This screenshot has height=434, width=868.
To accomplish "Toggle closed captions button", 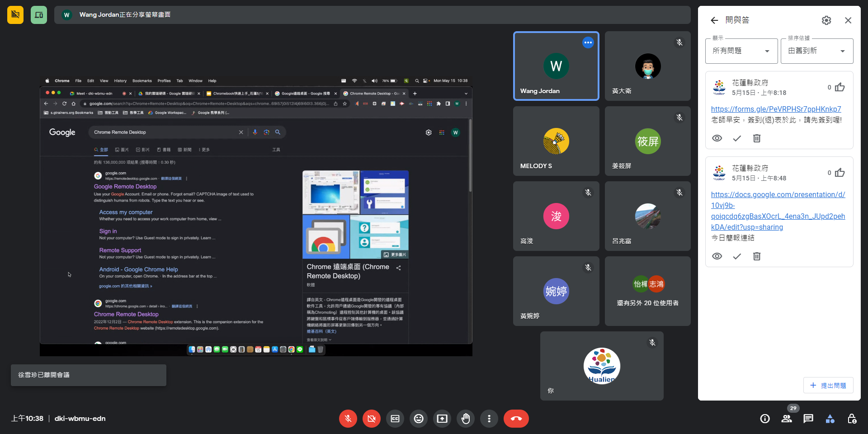I will tap(395, 419).
